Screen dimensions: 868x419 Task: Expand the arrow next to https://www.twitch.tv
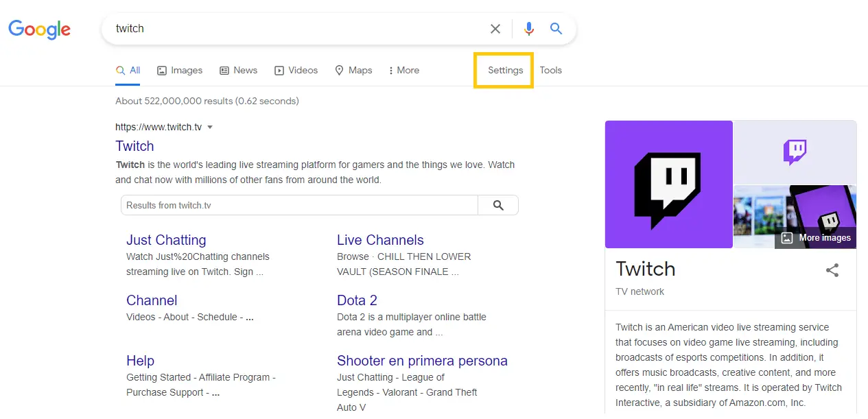pyautogui.click(x=210, y=127)
